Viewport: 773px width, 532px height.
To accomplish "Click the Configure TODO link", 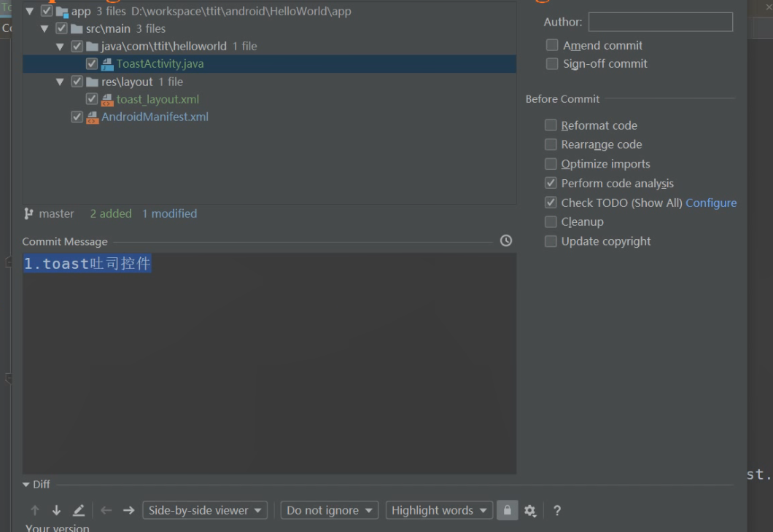I will point(711,203).
